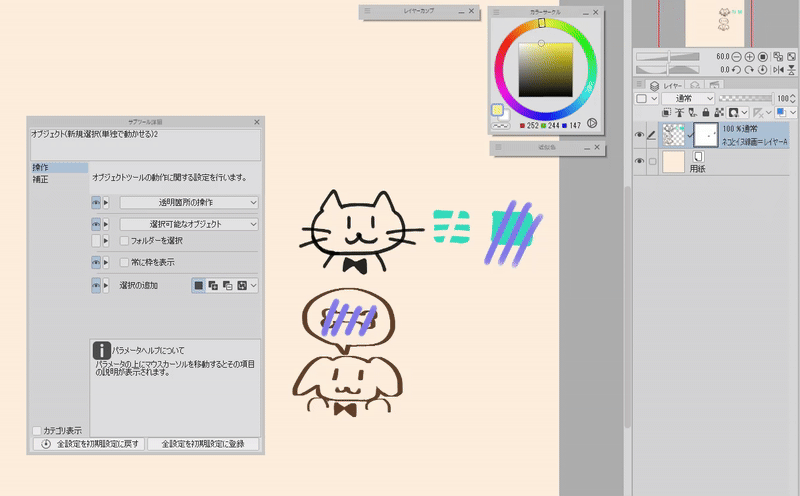Click the navigator zoom slider

(x=667, y=57)
